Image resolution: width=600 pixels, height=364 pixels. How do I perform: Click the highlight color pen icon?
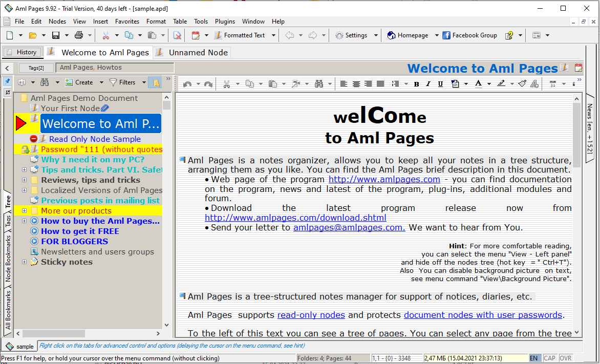pyautogui.click(x=501, y=84)
